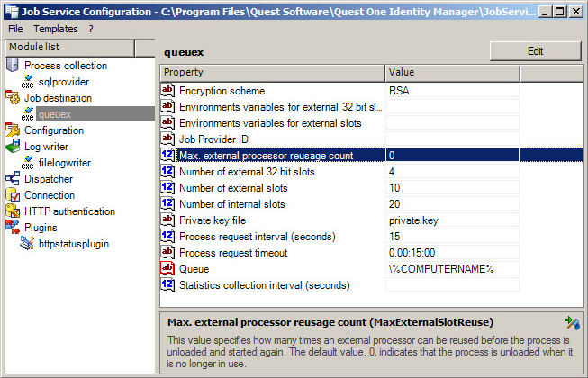Click Number of external 32 bit slots icon
The width and height of the screenshot is (588, 378).
(x=167, y=171)
